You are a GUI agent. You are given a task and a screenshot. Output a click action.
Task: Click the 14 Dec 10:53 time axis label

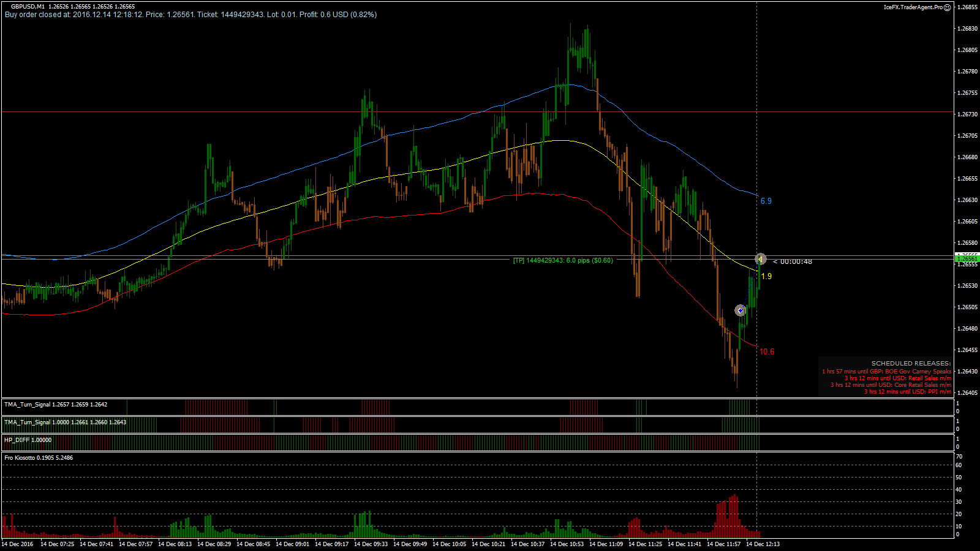[x=567, y=544]
